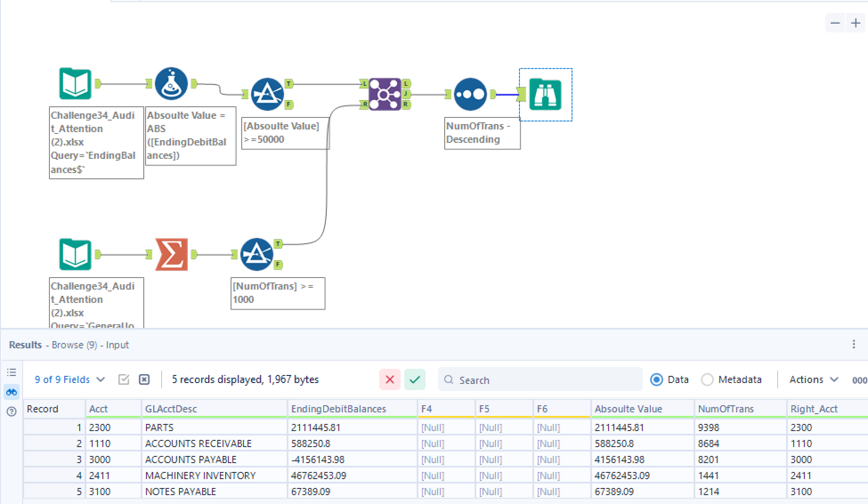This screenshot has width=868, height=504.
Task: Click select-all fields checkmark icon
Action: [x=124, y=379]
